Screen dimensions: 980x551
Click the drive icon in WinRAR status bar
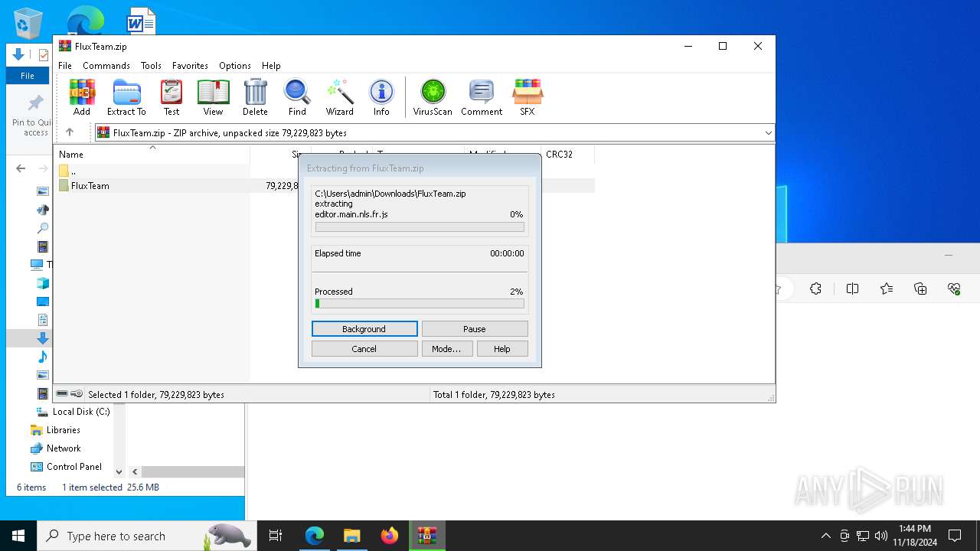[62, 394]
